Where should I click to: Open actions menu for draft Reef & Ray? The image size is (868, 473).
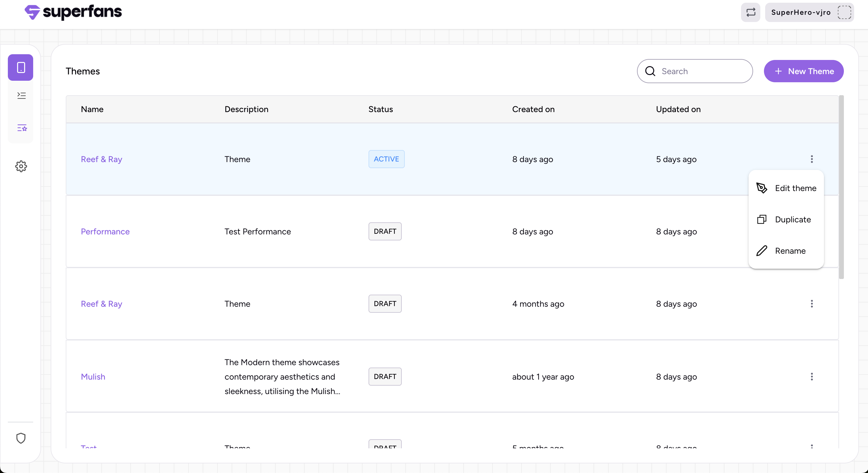coord(811,304)
